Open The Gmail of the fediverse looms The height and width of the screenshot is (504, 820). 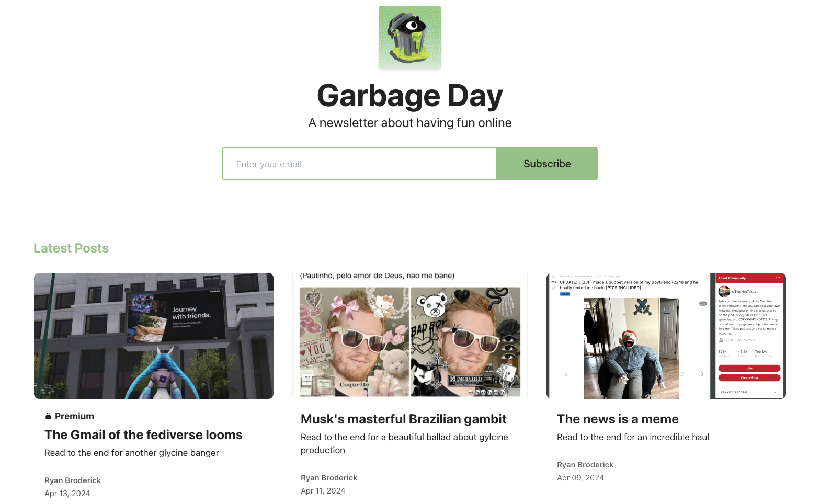[x=143, y=435]
